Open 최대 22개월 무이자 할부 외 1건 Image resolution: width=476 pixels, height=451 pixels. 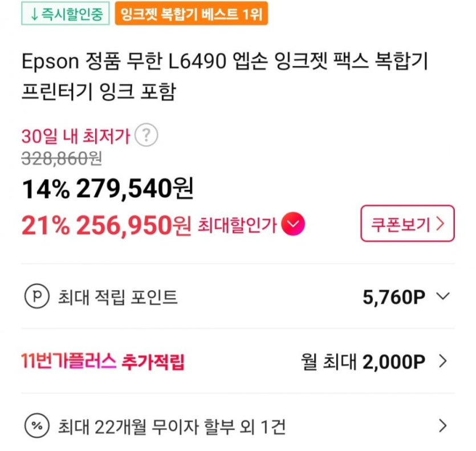(172, 426)
